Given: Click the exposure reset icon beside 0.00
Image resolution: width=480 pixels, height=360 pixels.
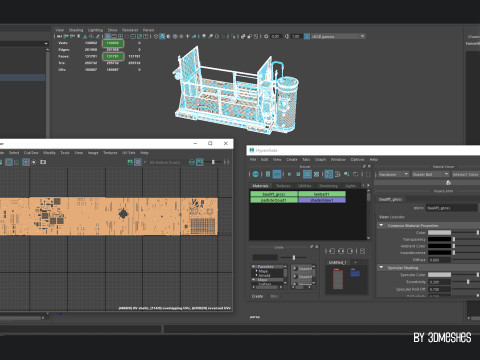Looking at the screenshot, I should click(x=266, y=36).
